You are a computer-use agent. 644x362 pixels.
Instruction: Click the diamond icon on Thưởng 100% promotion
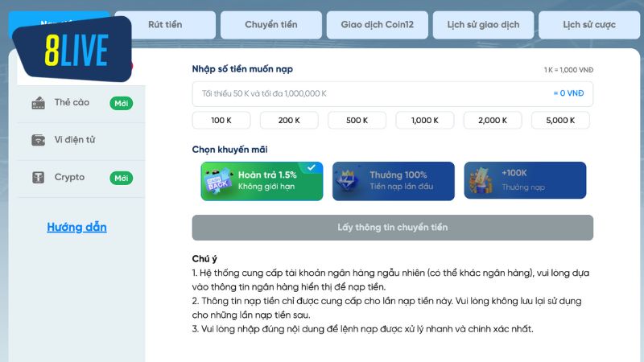(x=350, y=182)
